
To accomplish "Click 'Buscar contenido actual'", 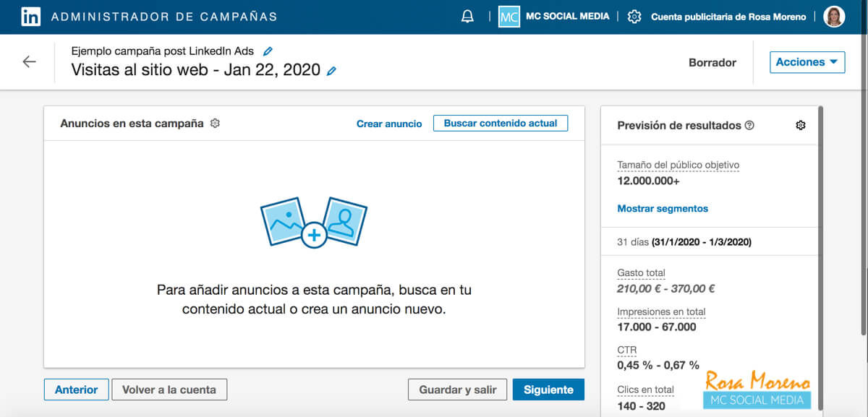I will [x=501, y=123].
